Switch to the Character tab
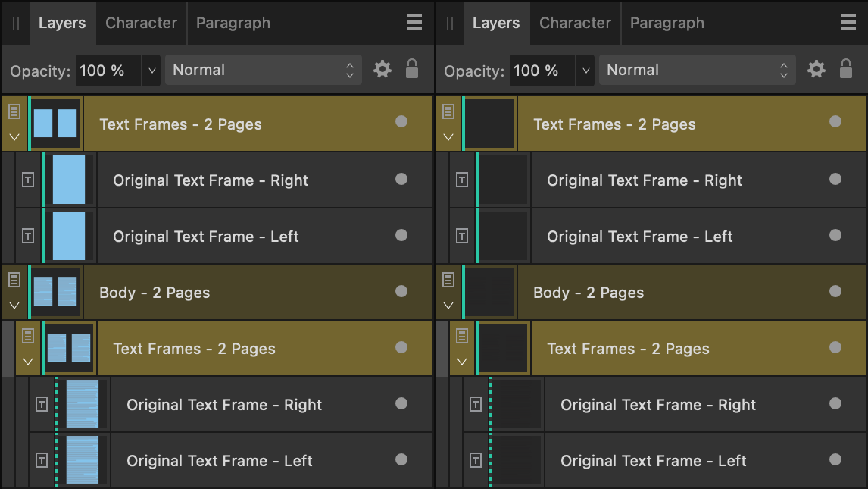868x489 pixels. [x=141, y=23]
